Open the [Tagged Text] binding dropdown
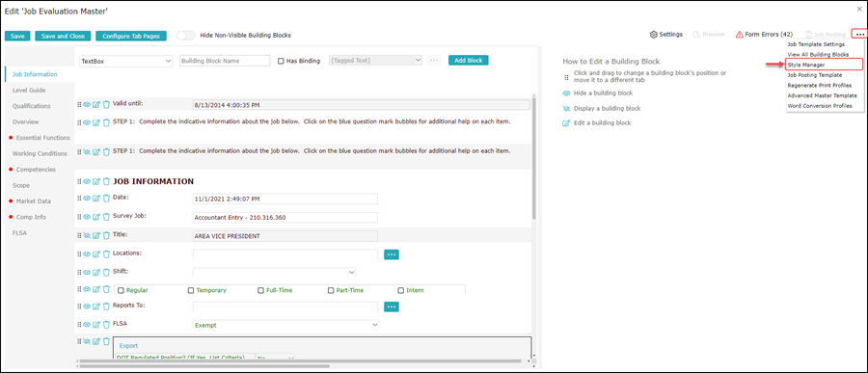Viewport: 868px width, 373px height. pyautogui.click(x=376, y=61)
